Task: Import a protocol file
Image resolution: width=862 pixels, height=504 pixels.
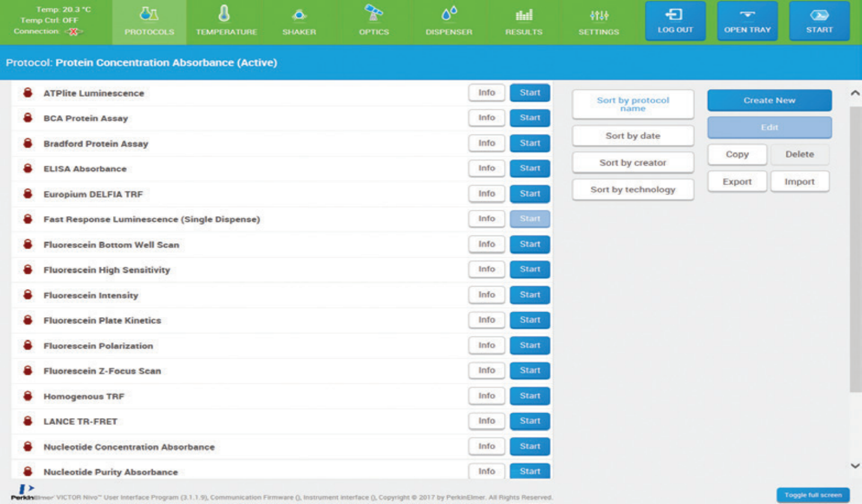Action: pyautogui.click(x=799, y=182)
